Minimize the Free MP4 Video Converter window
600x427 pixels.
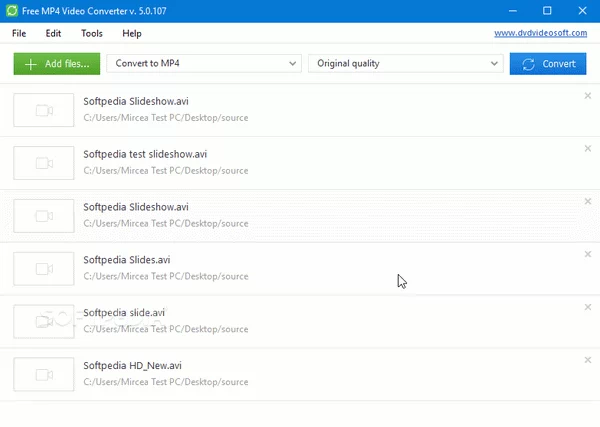[x=513, y=11]
